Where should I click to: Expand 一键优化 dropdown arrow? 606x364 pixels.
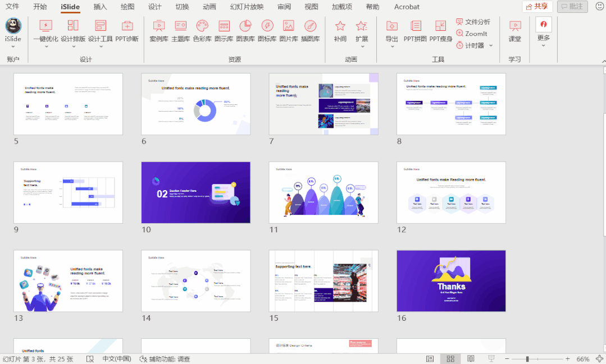[47, 47]
